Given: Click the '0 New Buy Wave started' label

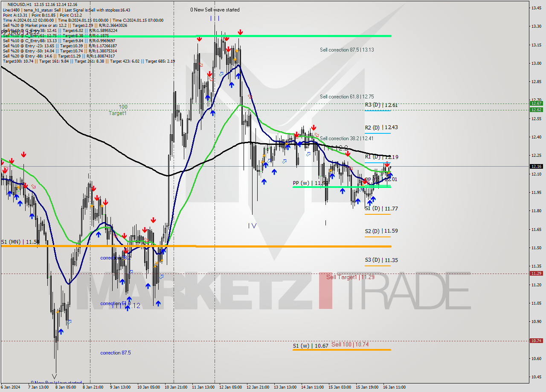Looking at the screenshot, I should point(56,383).
